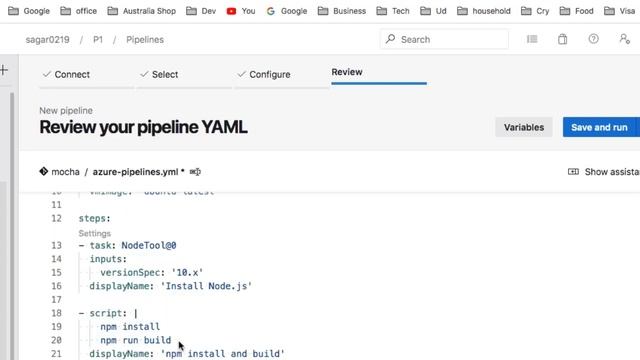The height and width of the screenshot is (360, 640).
Task: Click the Search input field
Action: point(444,39)
